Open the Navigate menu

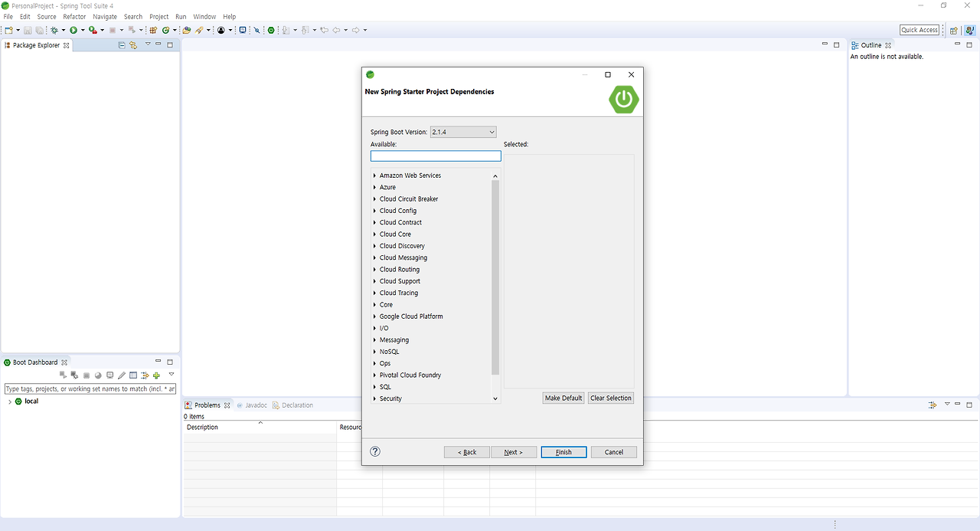105,16
